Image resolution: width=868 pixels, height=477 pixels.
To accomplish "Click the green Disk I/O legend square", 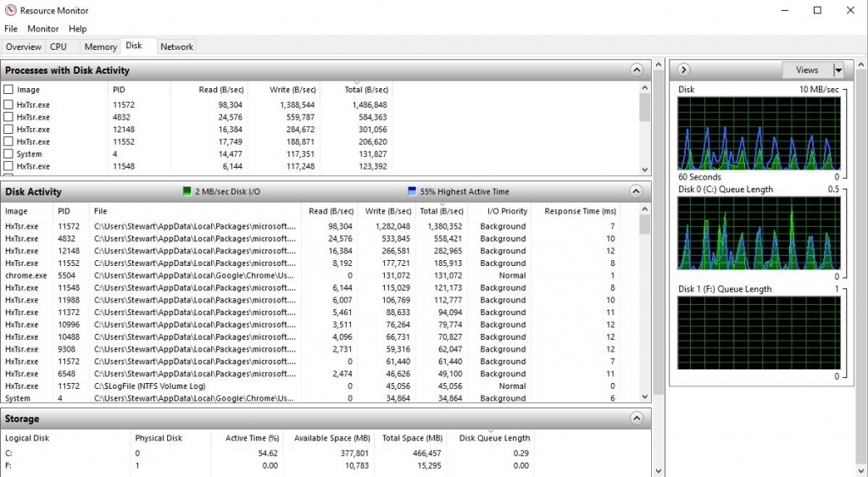I will coord(187,192).
